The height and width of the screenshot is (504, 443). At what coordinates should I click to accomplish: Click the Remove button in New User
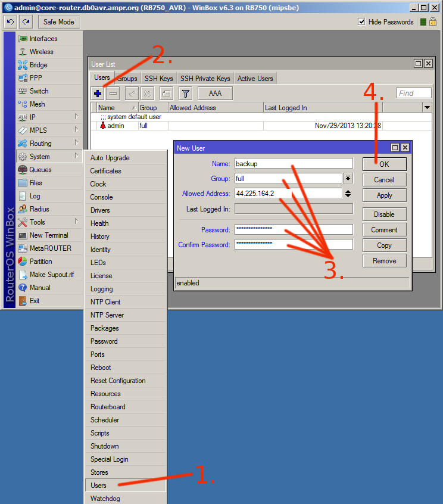385,261
